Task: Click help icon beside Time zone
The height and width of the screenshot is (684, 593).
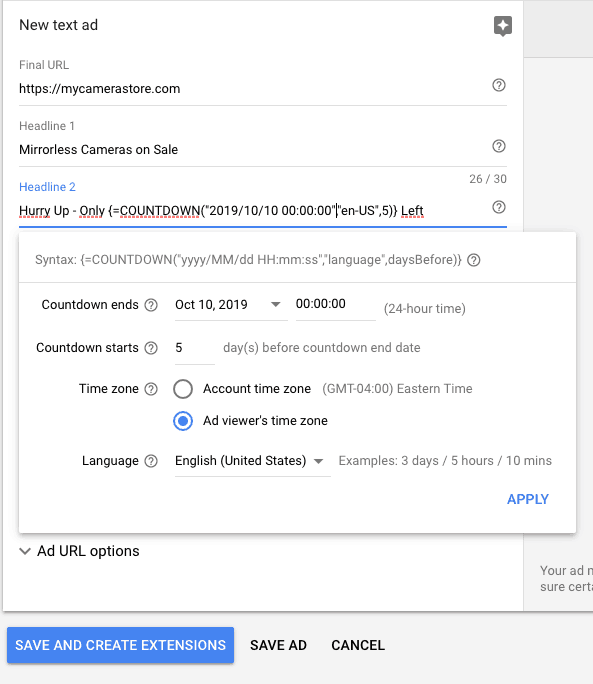Action: coord(151,389)
